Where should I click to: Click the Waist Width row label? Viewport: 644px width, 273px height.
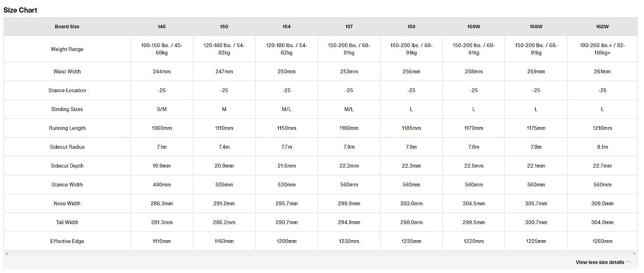click(x=67, y=72)
